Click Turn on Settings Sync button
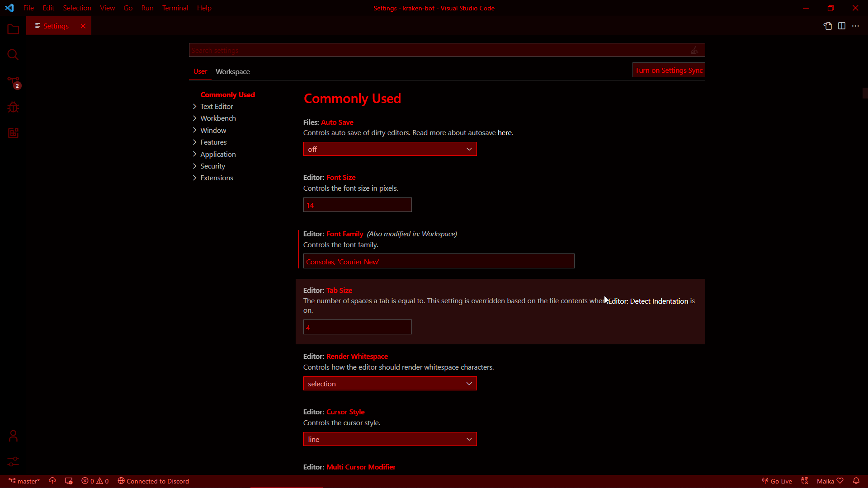This screenshot has height=488, width=868. [668, 70]
